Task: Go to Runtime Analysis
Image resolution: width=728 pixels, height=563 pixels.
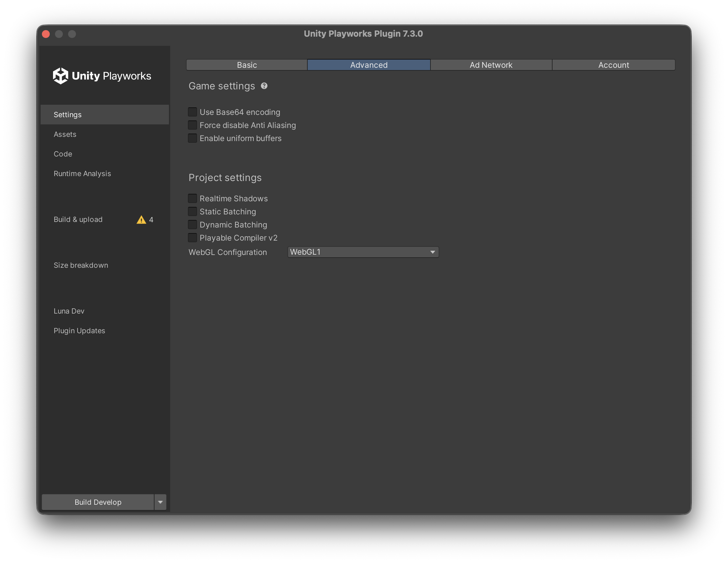Action: pyautogui.click(x=105, y=174)
